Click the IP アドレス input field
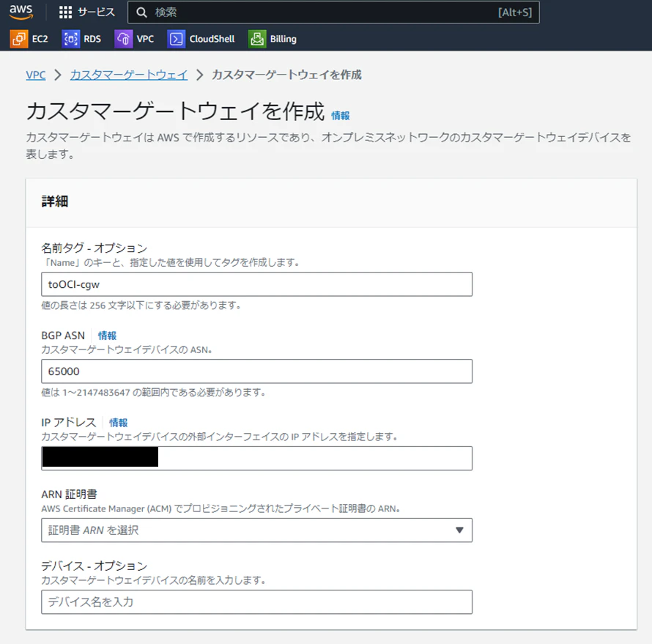 [x=256, y=458]
